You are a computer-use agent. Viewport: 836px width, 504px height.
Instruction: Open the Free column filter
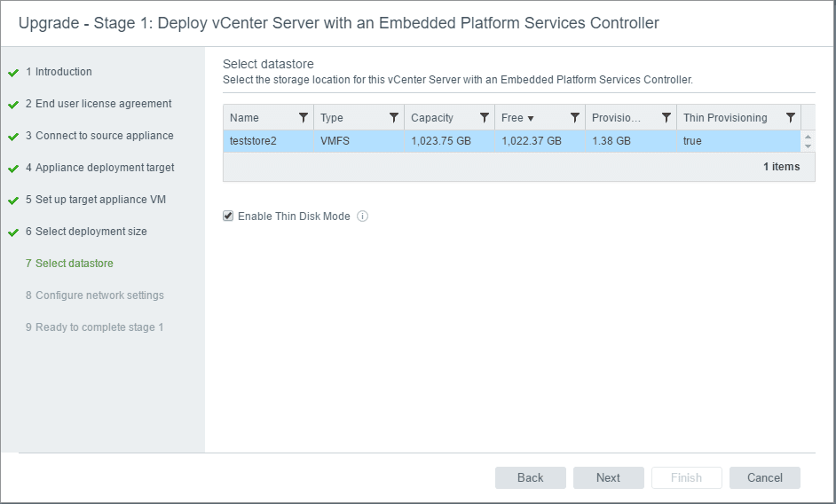click(x=575, y=118)
